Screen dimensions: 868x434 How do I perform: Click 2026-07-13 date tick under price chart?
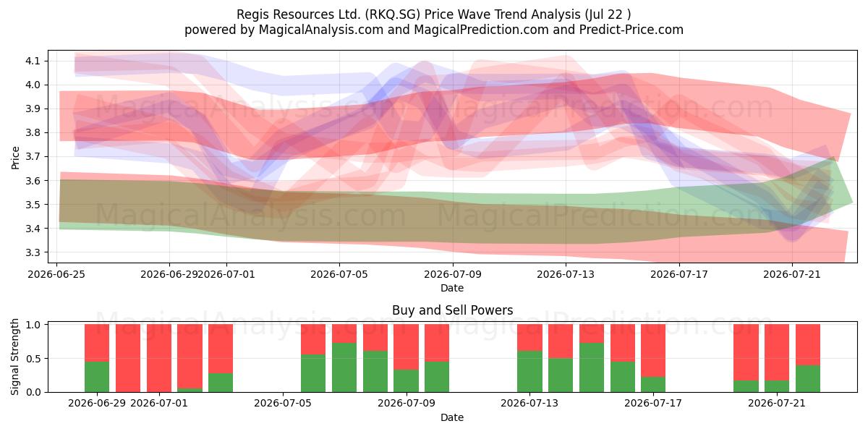[565, 274]
